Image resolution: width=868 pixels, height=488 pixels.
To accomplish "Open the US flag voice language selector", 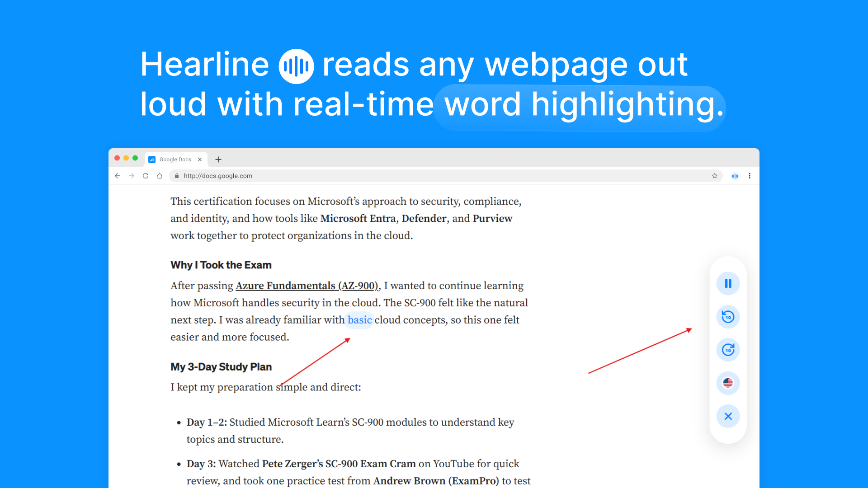I will click(x=728, y=383).
